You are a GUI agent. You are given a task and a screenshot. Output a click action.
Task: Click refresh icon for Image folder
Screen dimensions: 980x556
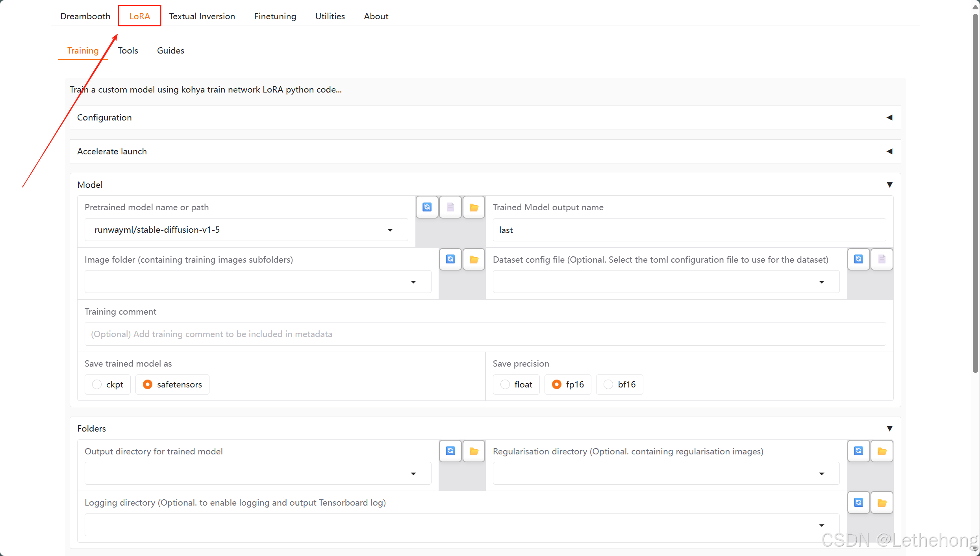pos(450,259)
